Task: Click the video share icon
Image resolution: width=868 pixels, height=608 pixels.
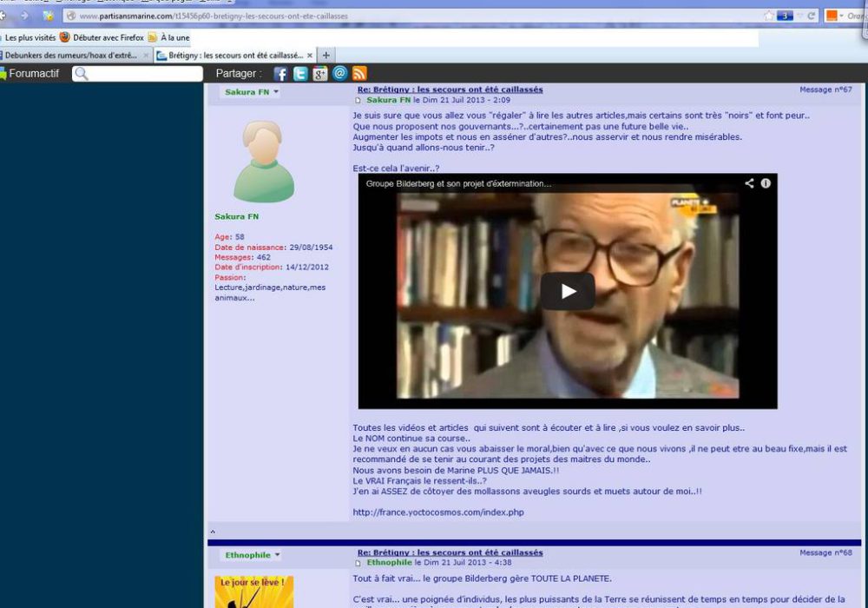Action: [x=749, y=183]
